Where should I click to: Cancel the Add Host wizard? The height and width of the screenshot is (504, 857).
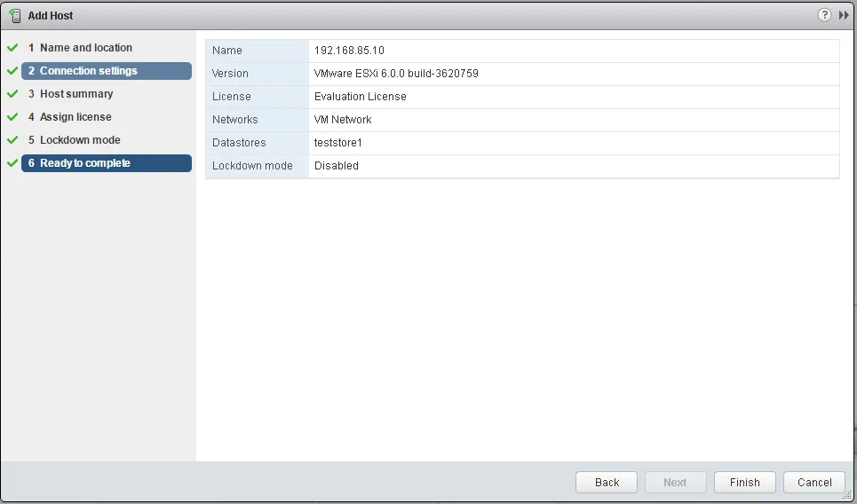(814, 482)
